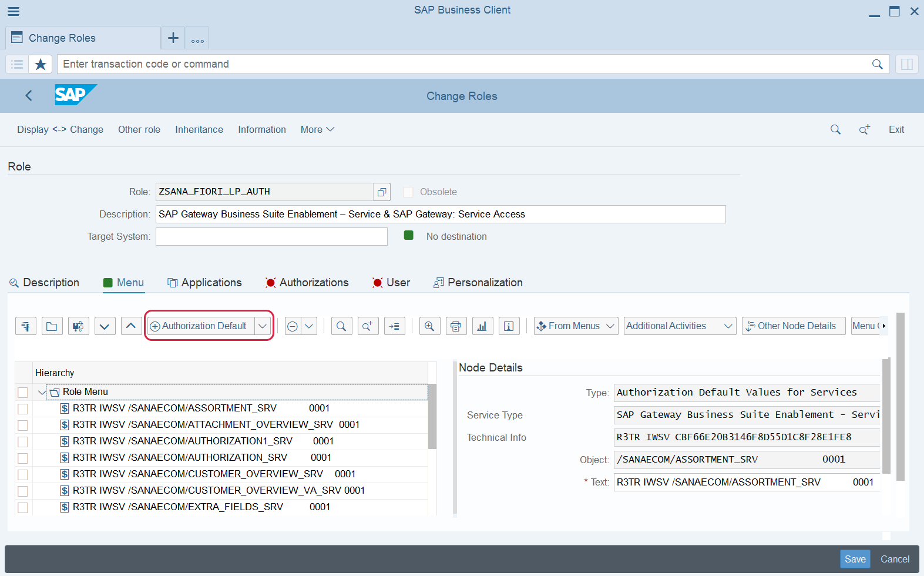The image size is (924, 576).
Task: Click the search magnifier in the command field
Action: tap(877, 64)
